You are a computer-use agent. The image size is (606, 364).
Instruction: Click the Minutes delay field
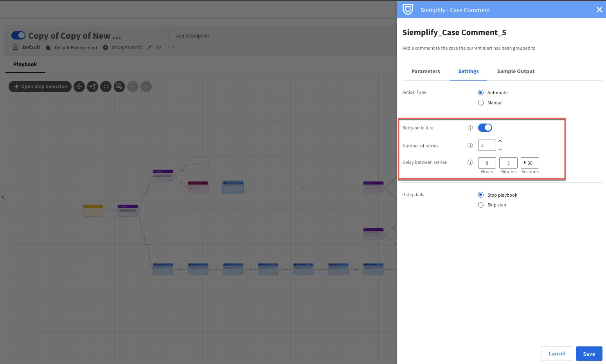[508, 163]
